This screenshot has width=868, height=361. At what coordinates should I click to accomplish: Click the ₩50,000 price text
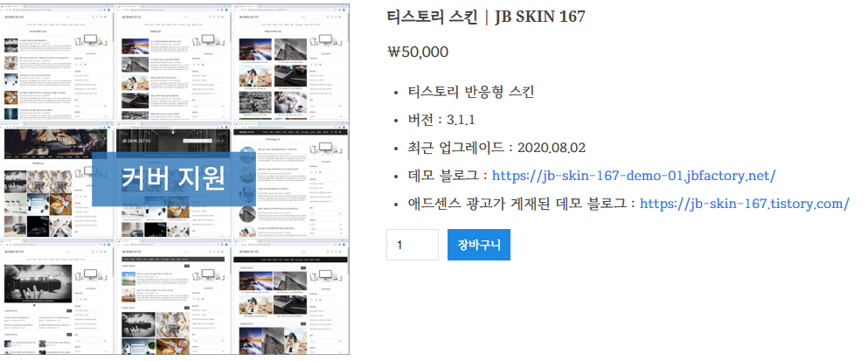pos(417,52)
